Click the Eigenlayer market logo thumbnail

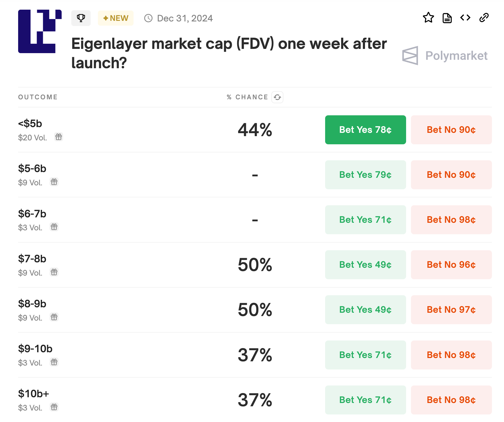coord(40,31)
